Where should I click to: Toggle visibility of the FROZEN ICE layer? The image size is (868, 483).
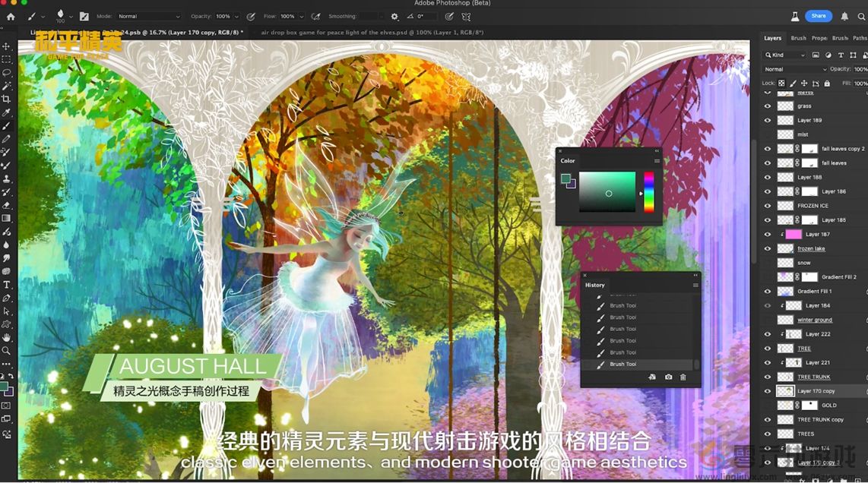tap(767, 205)
